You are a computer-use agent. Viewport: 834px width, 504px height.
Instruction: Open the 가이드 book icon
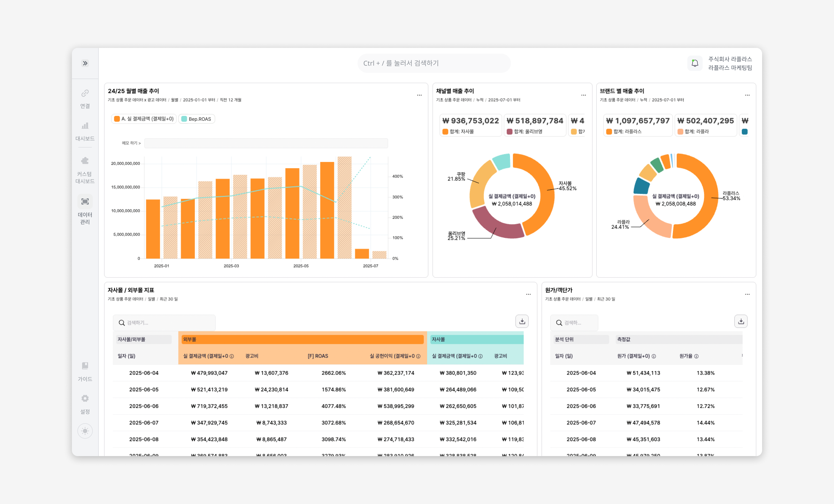click(x=85, y=366)
